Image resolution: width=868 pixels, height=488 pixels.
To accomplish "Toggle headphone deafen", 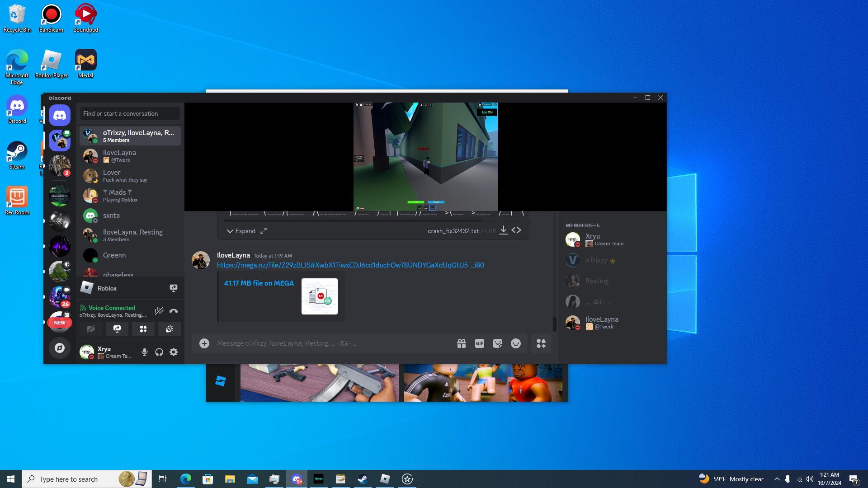I will click(159, 352).
